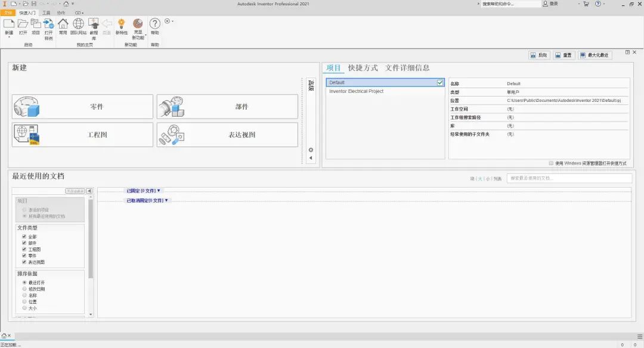644x348 pixels.
Task: Switch to the 文件详细信息 tab
Action: tap(407, 68)
